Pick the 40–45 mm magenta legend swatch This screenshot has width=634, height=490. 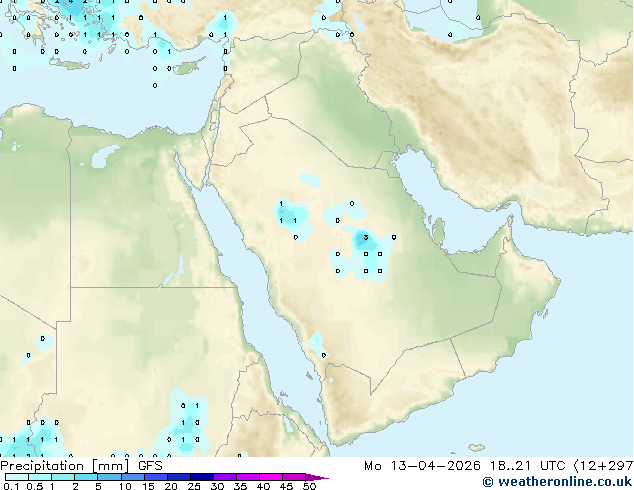271,477
